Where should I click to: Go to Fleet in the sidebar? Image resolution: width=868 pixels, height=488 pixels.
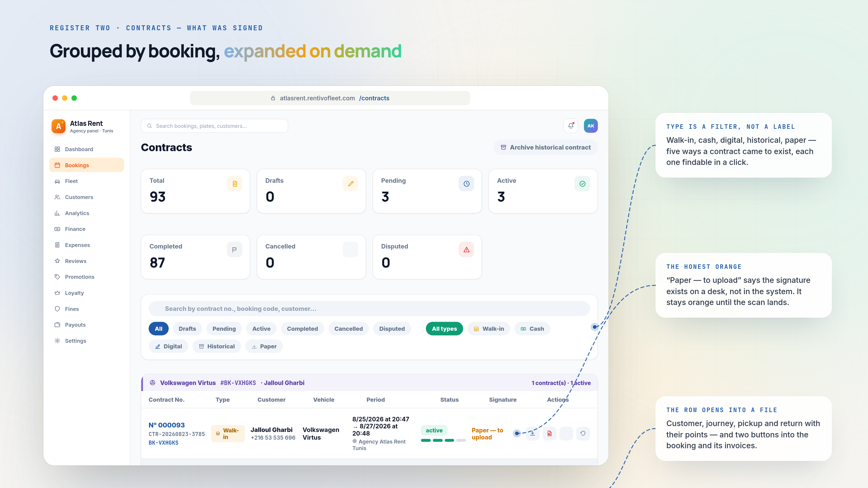pyautogui.click(x=87, y=181)
